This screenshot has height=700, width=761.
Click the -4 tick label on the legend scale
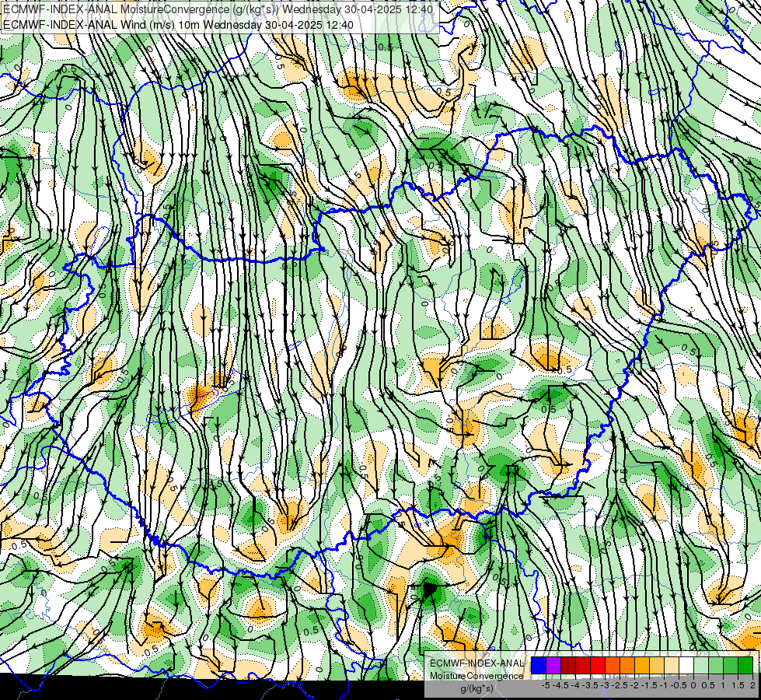[575, 685]
